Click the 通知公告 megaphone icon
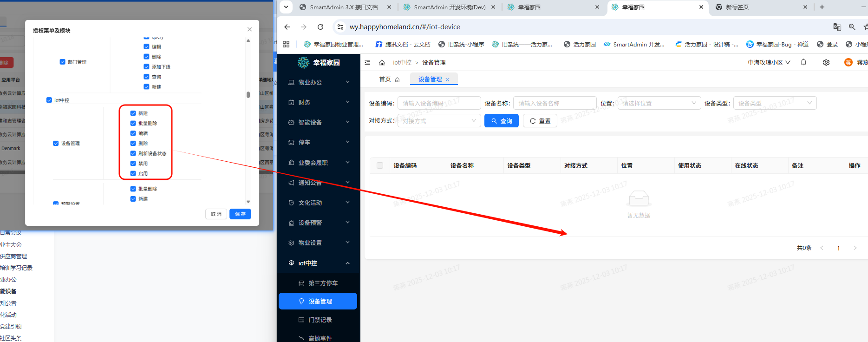Viewport: 868px width, 342px height. pos(291,183)
